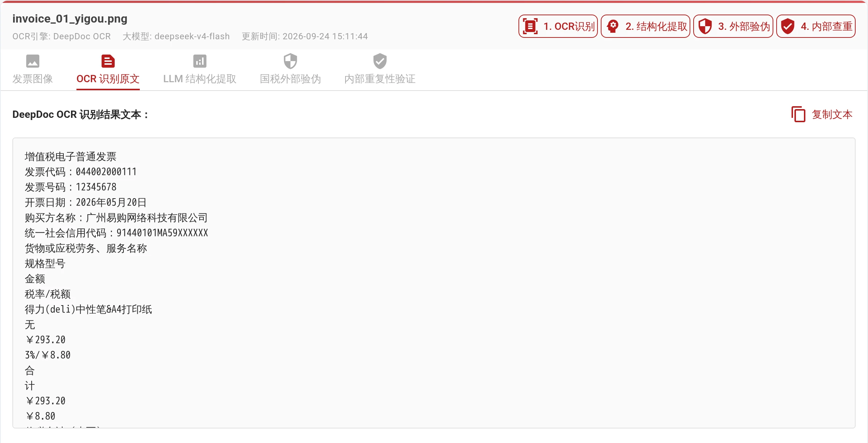Go to 国税外部验伪 tab
The width and height of the screenshot is (868, 443).
point(291,70)
